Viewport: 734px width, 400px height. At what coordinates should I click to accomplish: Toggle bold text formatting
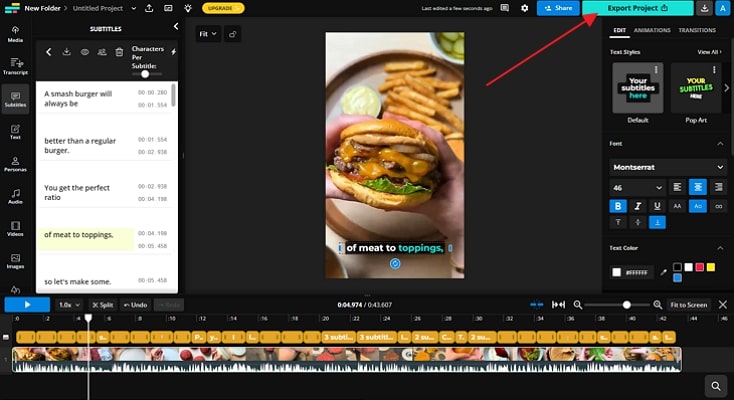618,206
